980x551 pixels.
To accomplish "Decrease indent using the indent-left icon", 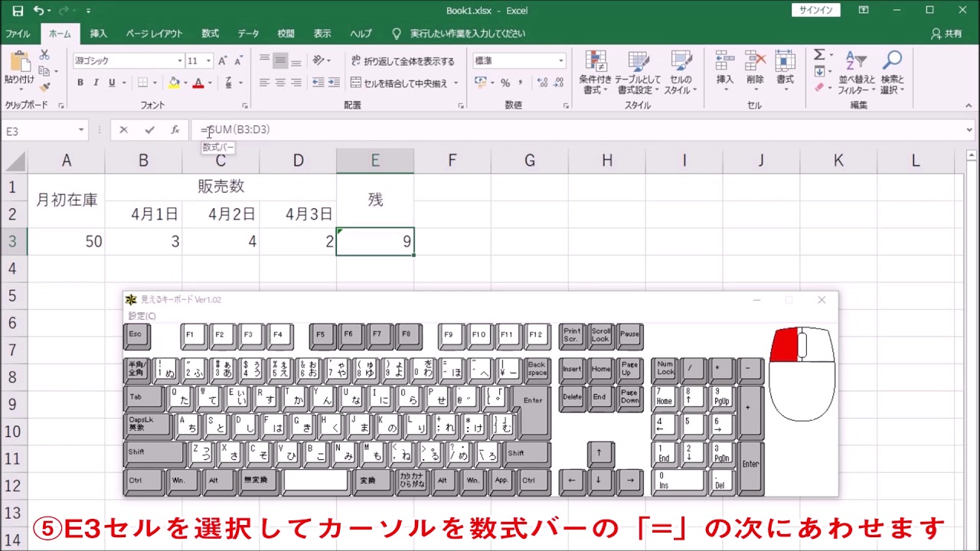I will 317,83.
